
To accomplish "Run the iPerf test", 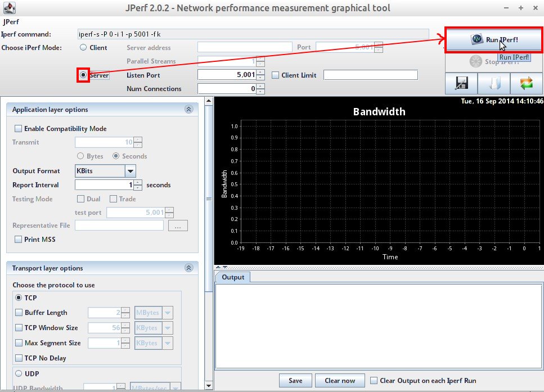I will [494, 39].
